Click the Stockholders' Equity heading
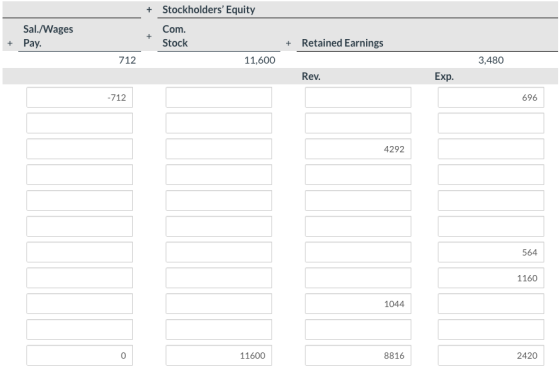560x382 pixels. (x=209, y=10)
